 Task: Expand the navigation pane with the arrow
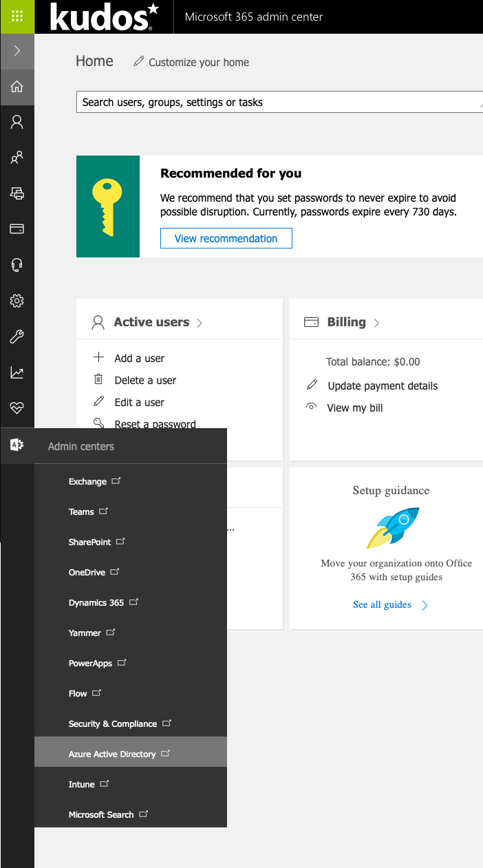point(17,51)
